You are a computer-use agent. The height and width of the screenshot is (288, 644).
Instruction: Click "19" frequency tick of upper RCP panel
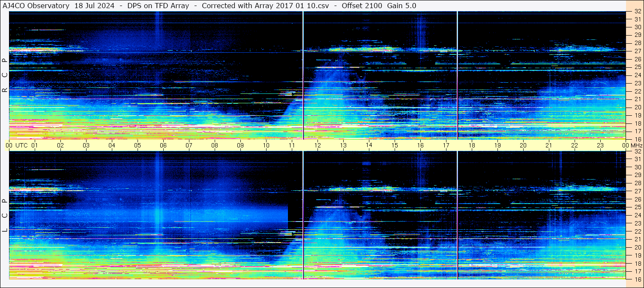pos(637,115)
